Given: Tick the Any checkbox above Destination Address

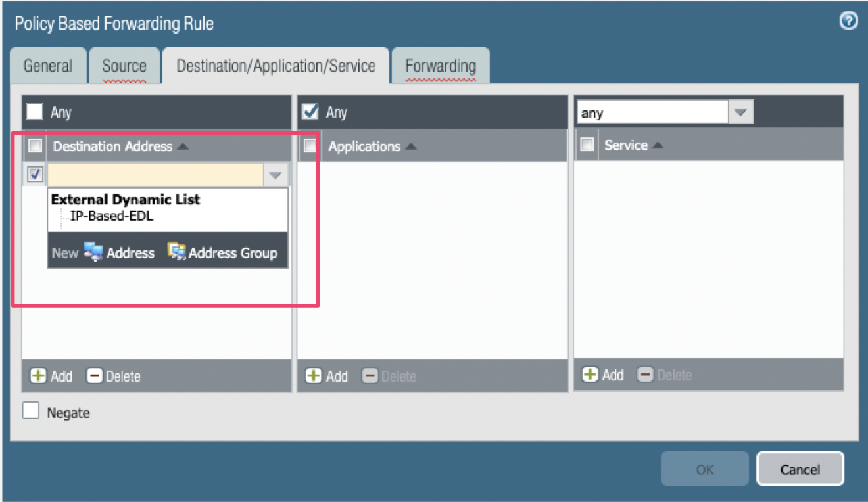Looking at the screenshot, I should pyautogui.click(x=35, y=112).
